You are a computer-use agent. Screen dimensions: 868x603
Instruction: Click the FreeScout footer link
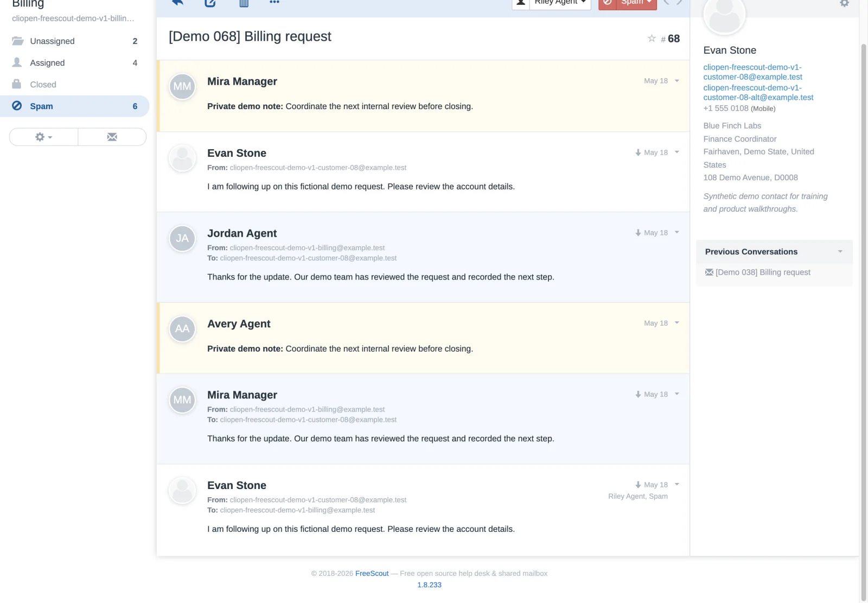(x=372, y=574)
